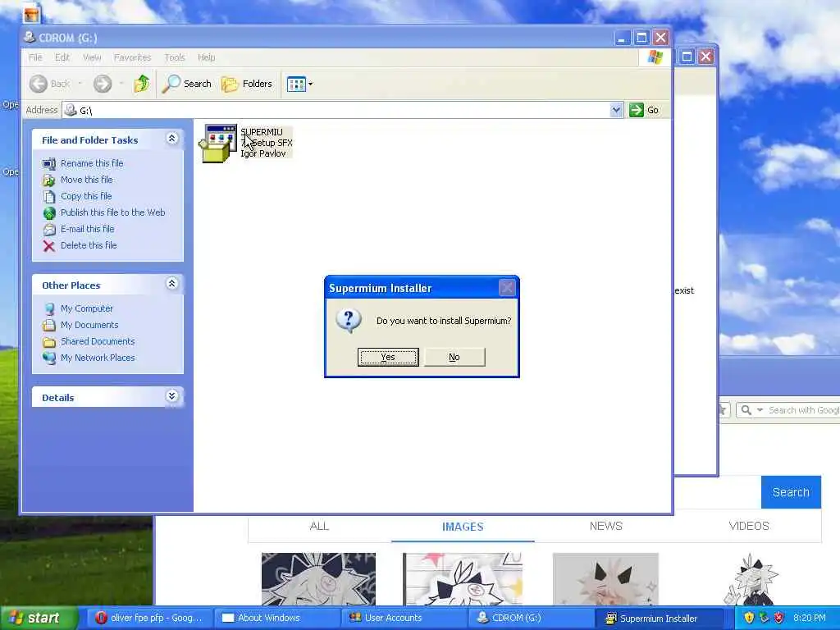Click the red X Delete icon
Screen dimensions: 840x630
click(x=48, y=246)
